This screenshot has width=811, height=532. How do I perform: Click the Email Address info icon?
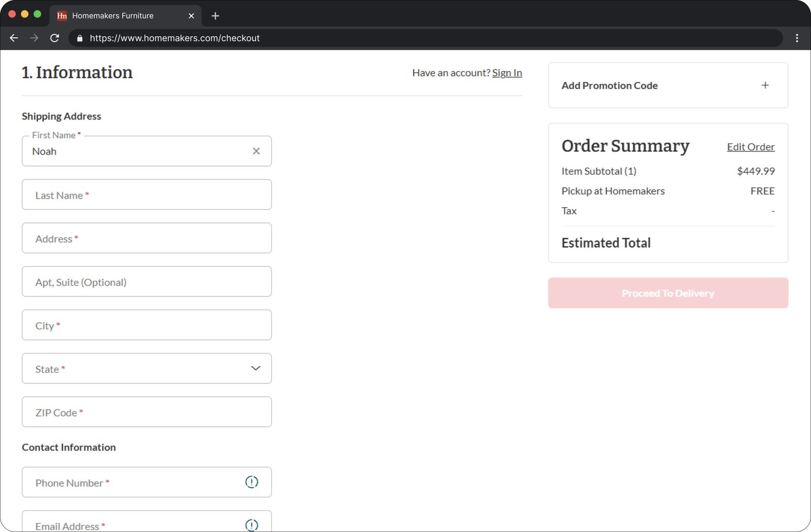[x=251, y=524]
